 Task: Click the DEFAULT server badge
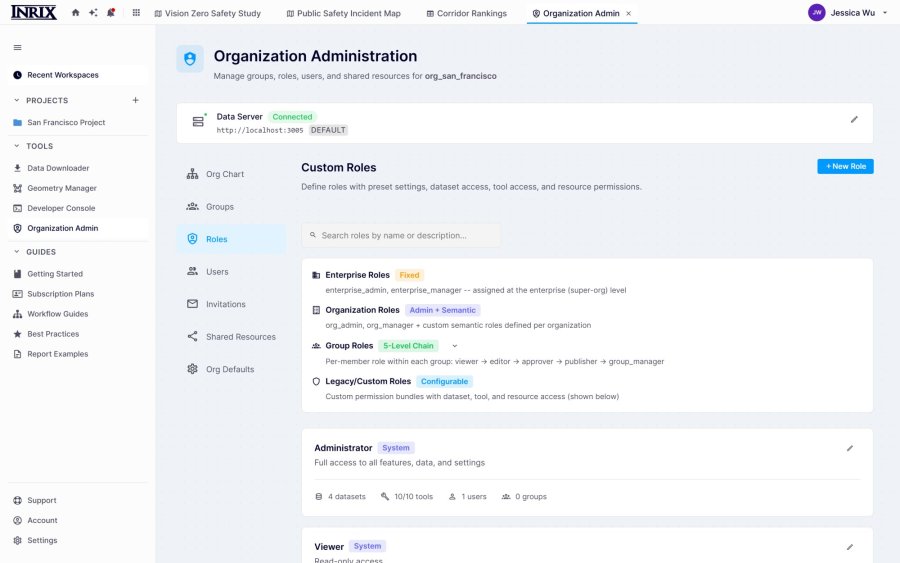coord(328,130)
